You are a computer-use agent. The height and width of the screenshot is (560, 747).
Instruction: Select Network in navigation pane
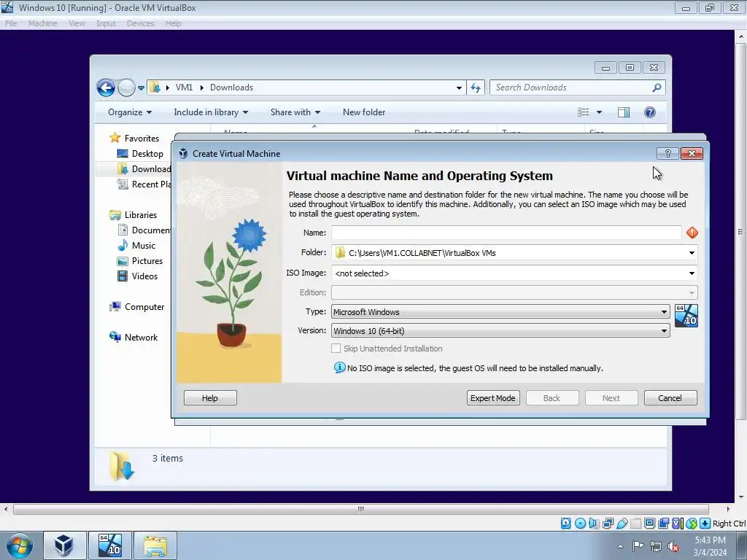pyautogui.click(x=134, y=337)
